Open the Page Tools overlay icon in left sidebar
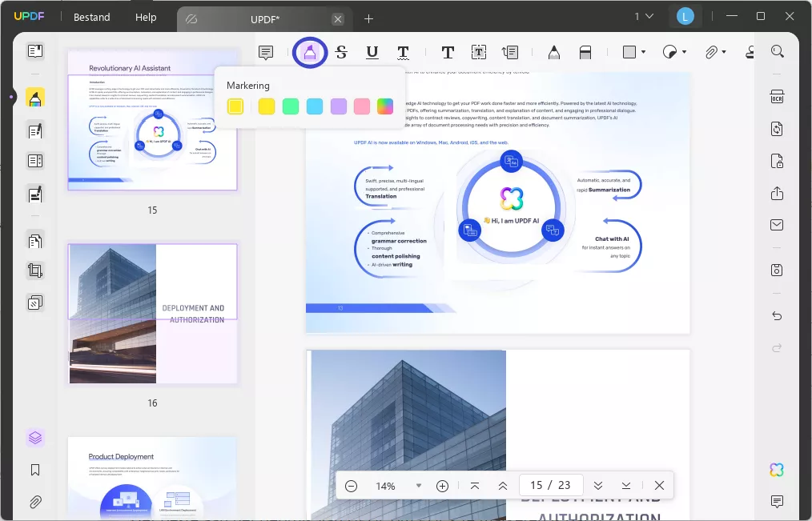 [35, 303]
